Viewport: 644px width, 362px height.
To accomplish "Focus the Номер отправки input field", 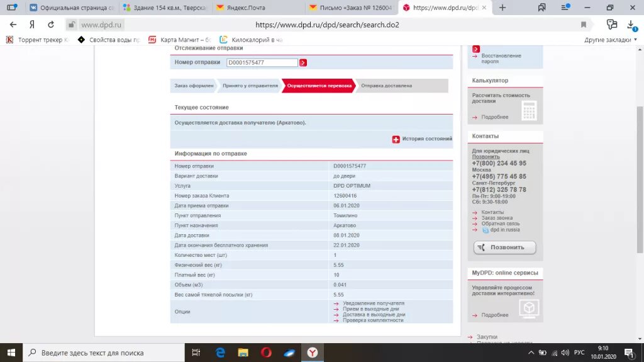I will (x=262, y=62).
